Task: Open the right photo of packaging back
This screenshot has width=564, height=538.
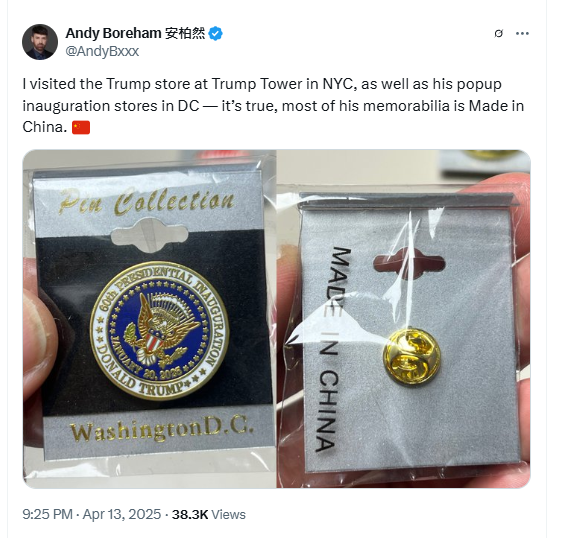Action: [404, 319]
